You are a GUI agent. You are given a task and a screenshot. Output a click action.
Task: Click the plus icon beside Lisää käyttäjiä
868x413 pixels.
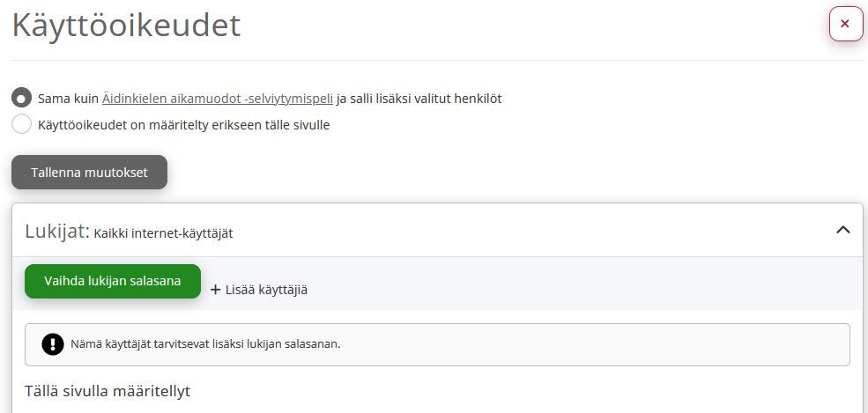pos(216,290)
